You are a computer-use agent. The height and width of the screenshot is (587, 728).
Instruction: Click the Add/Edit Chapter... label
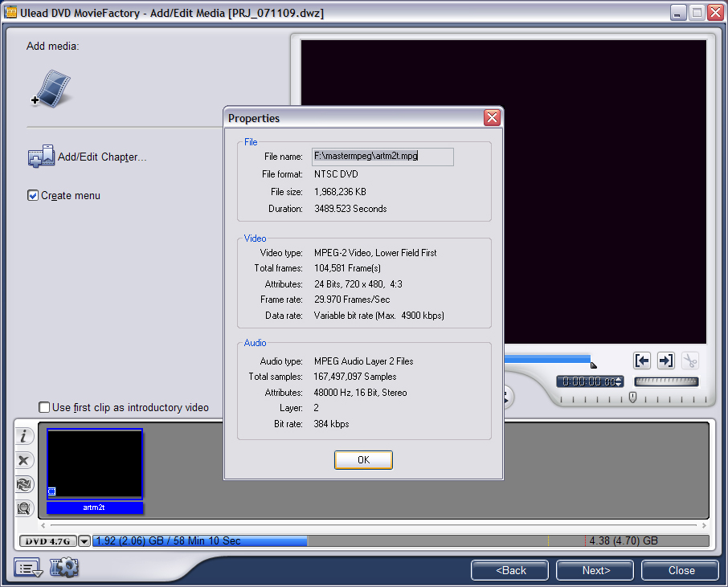pos(102,157)
